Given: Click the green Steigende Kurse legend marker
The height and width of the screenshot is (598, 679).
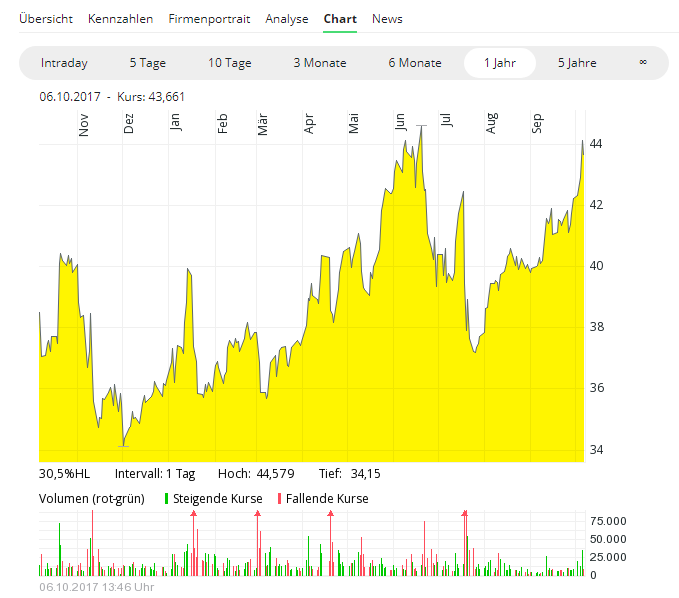Looking at the screenshot, I should pyautogui.click(x=166, y=499).
